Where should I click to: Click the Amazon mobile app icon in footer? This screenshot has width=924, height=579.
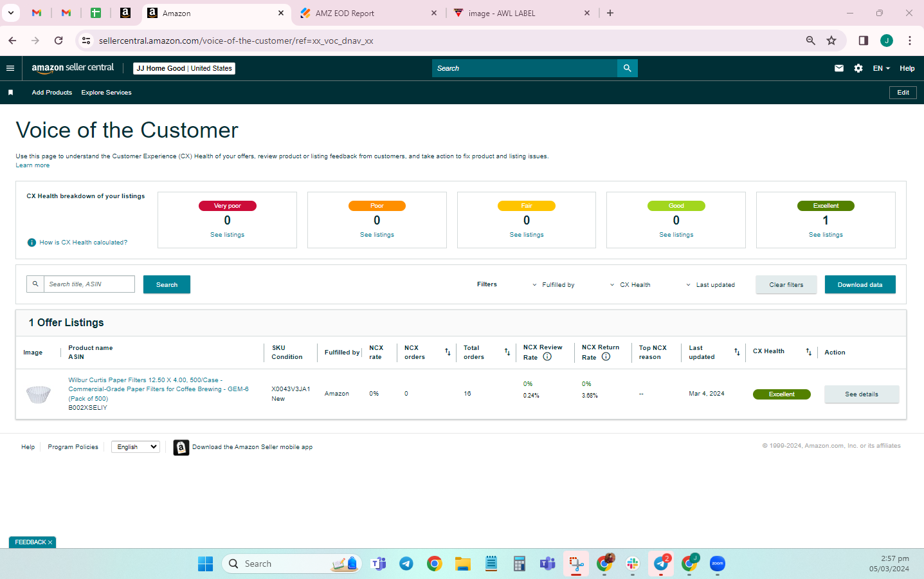tap(181, 447)
